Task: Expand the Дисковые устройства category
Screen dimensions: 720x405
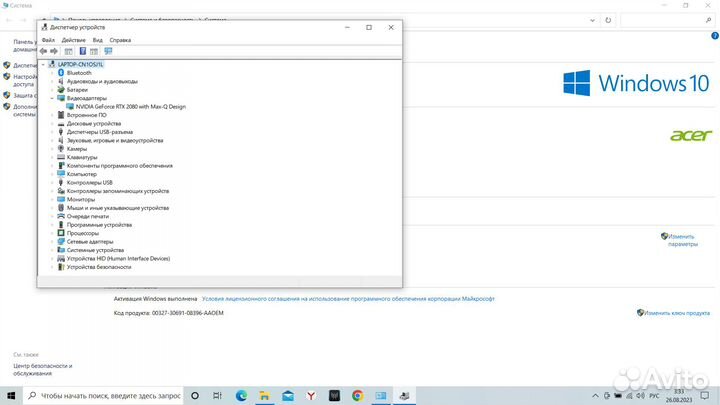Action: (x=52, y=124)
